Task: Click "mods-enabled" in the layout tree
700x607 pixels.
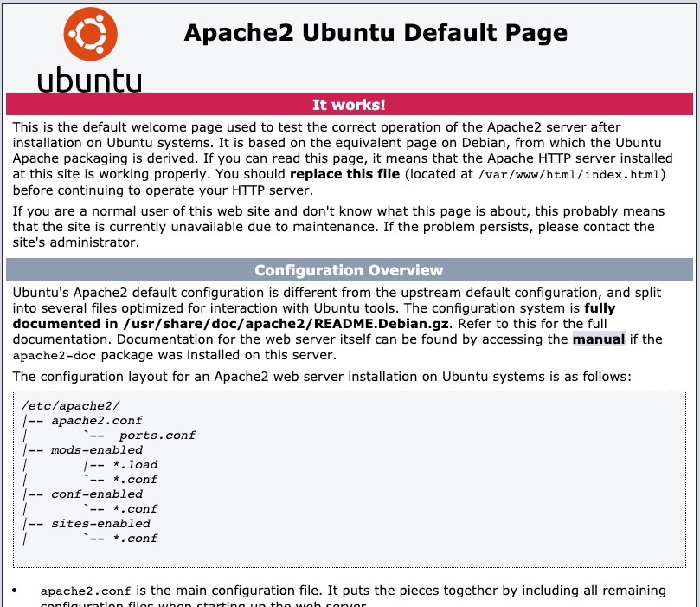Action: (x=96, y=449)
